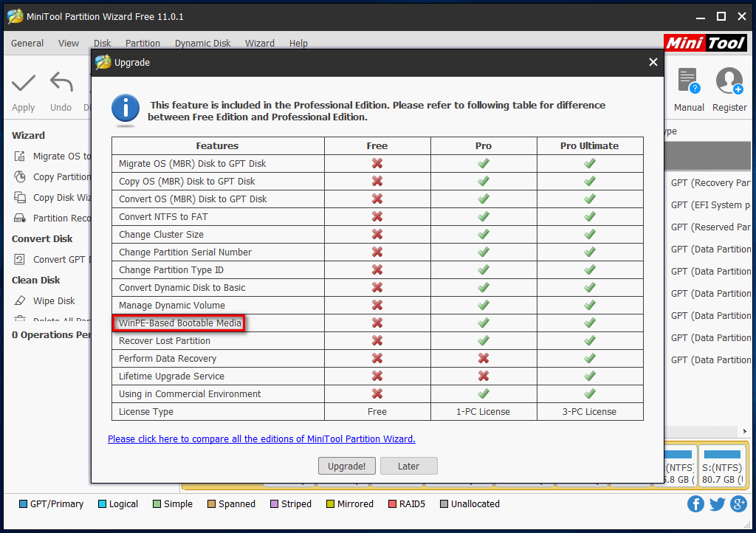Open MiniTool Facebook page icon

tap(695, 504)
